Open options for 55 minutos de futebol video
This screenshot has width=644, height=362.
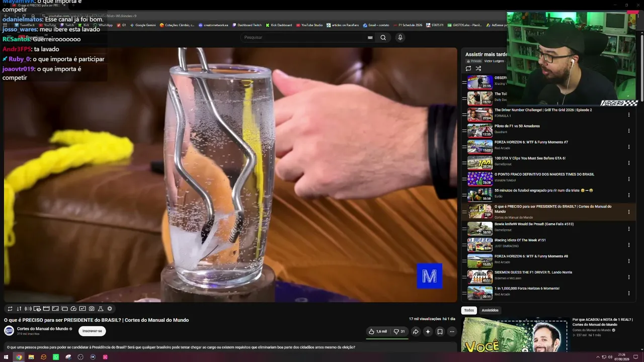628,195
